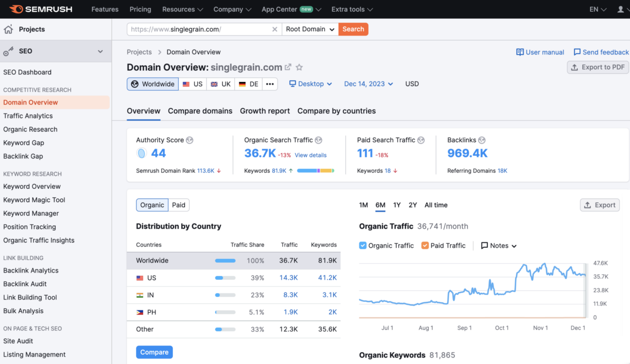Click the globe icon beside Paid Search Traffic
This screenshot has width=630, height=364.
pyautogui.click(x=421, y=140)
